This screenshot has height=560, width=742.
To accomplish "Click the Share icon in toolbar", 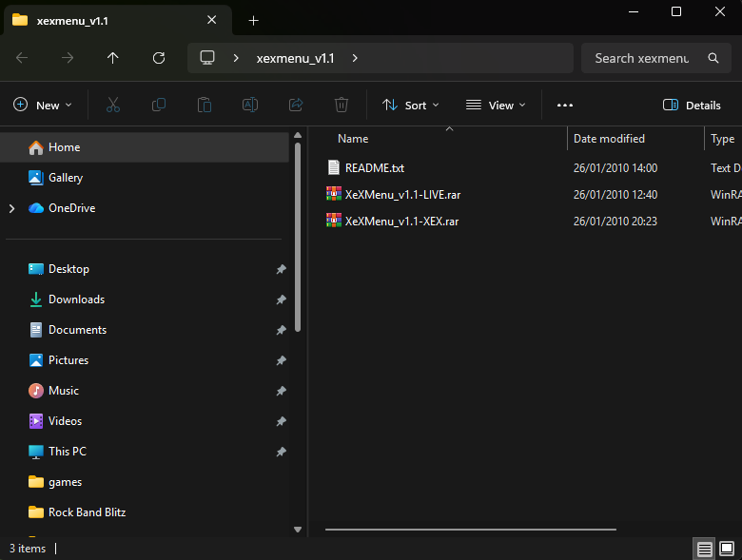I will pyautogui.click(x=296, y=105).
